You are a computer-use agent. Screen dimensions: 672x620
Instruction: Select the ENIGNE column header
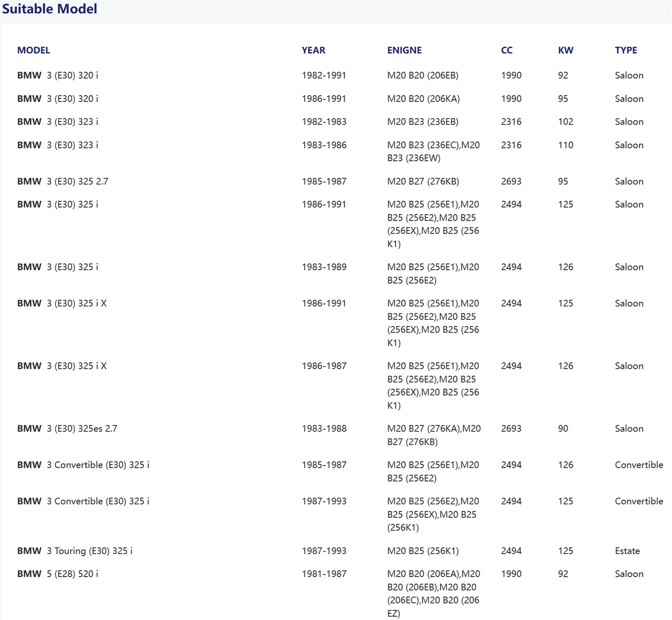click(x=404, y=50)
